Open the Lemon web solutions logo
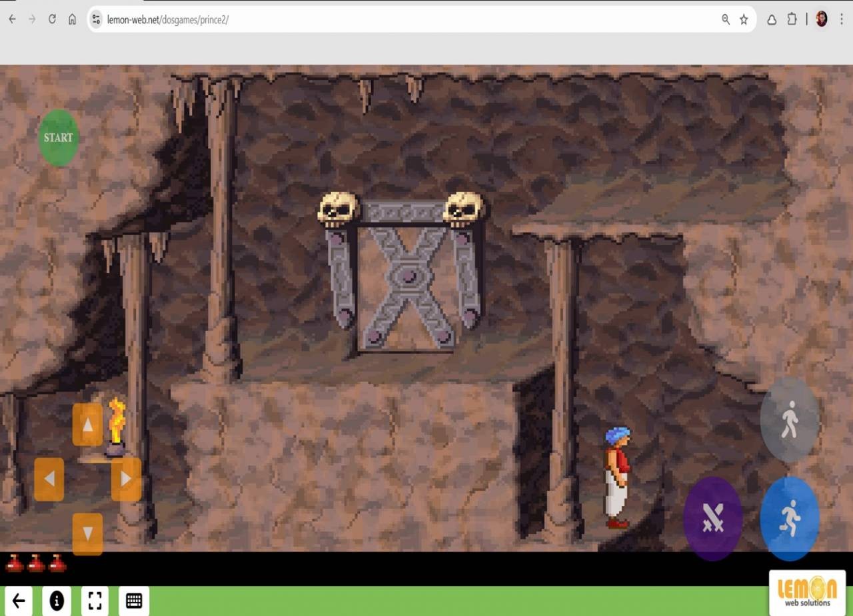Viewport: 853px width, 616px height. click(807, 592)
